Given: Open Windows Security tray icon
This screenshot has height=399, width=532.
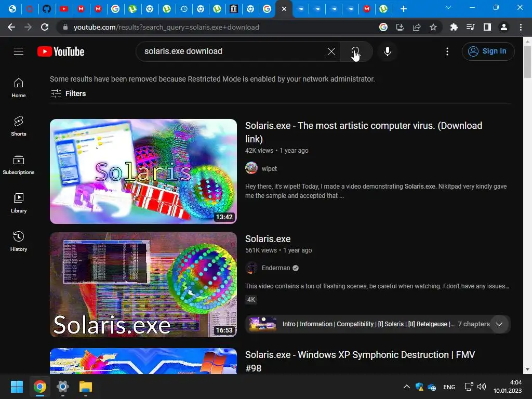Looking at the screenshot, I should pos(419,387).
